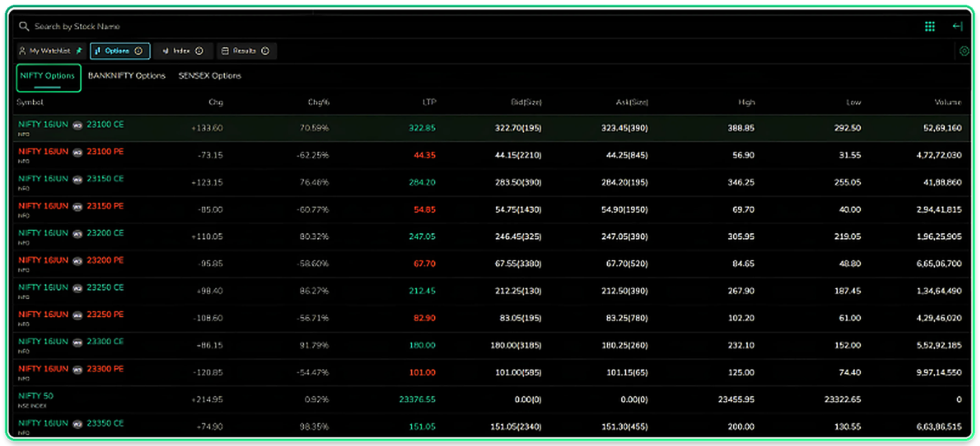The image size is (980, 446).
Task: Sort by the Chg% column header
Action: tap(319, 102)
